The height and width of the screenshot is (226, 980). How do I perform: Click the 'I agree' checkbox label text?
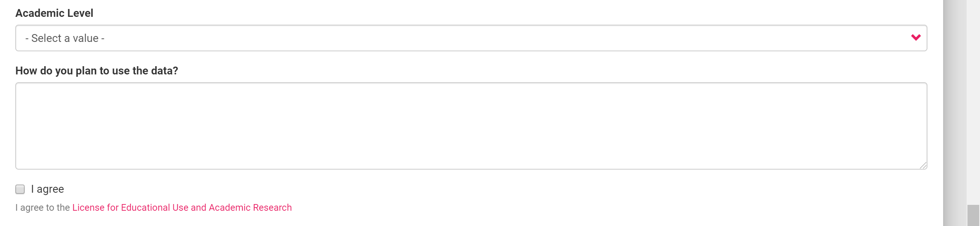coord(47,189)
